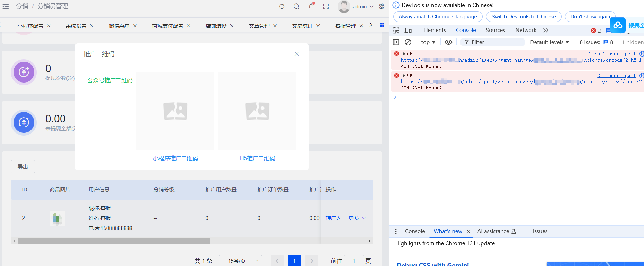The image size is (644, 266).
Task: Go to previous page arrow
Action: point(277,261)
